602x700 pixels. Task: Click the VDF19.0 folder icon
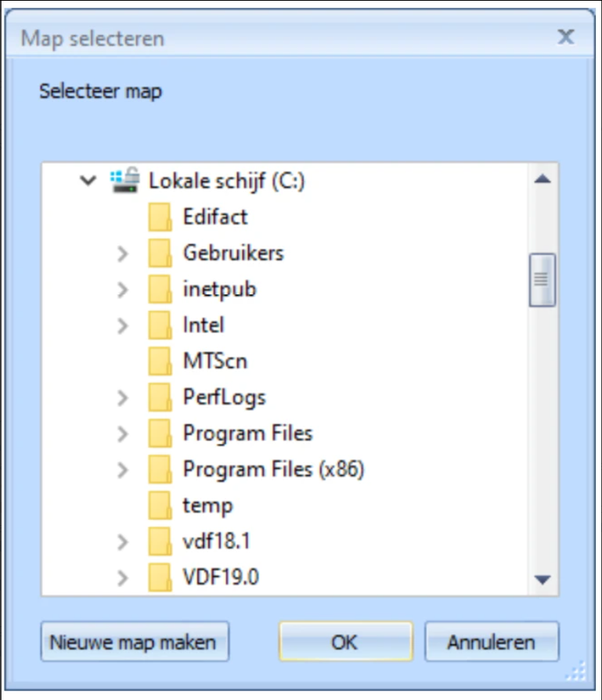coord(160,578)
